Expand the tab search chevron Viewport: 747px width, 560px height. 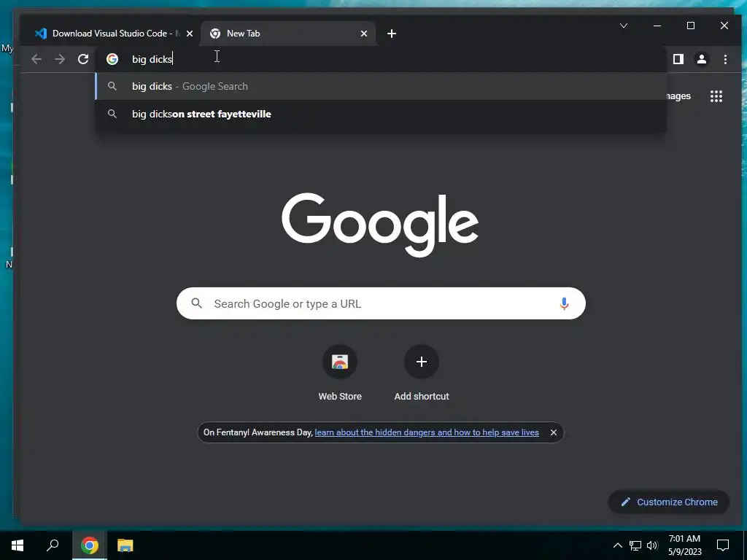(x=624, y=26)
